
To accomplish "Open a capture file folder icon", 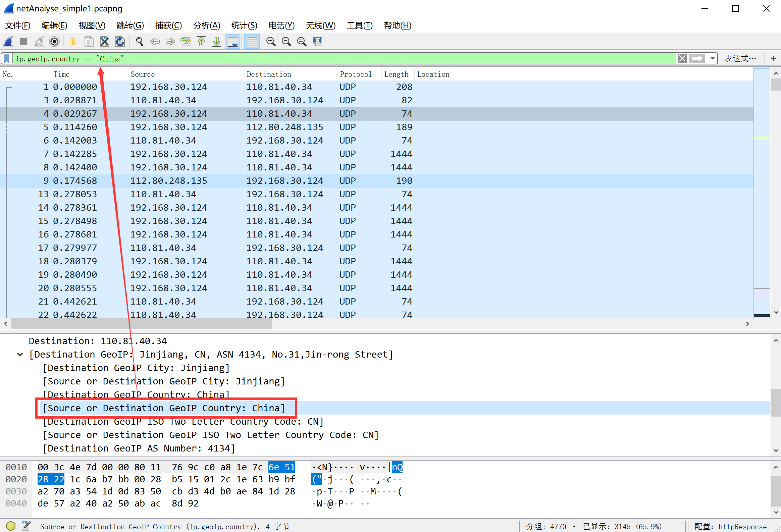I will [73, 42].
